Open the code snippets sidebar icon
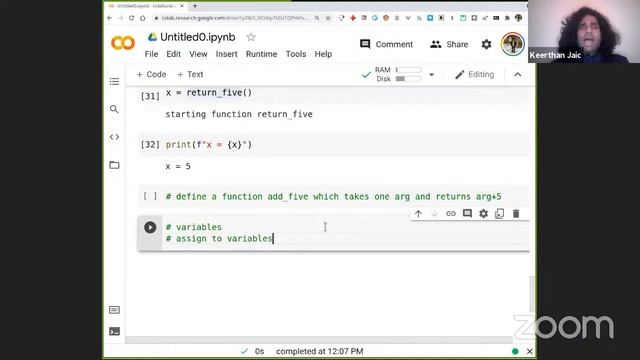The height and width of the screenshot is (360, 640). tap(114, 137)
